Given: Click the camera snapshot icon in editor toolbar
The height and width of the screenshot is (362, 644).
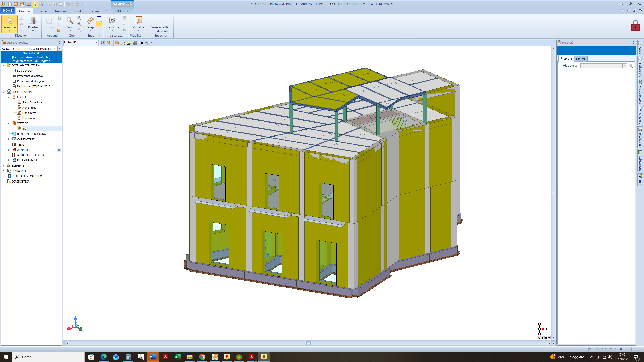Looking at the screenshot, I should coord(141,43).
